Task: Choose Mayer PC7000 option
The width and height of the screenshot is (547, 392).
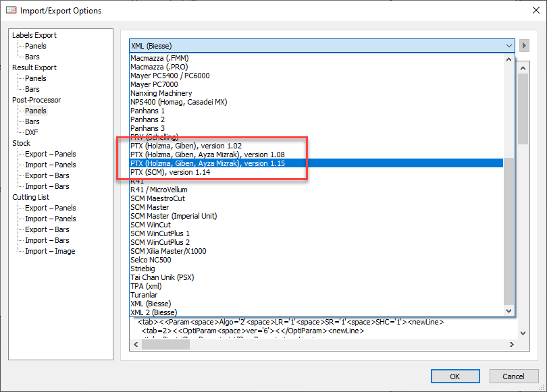Action: tap(317, 84)
